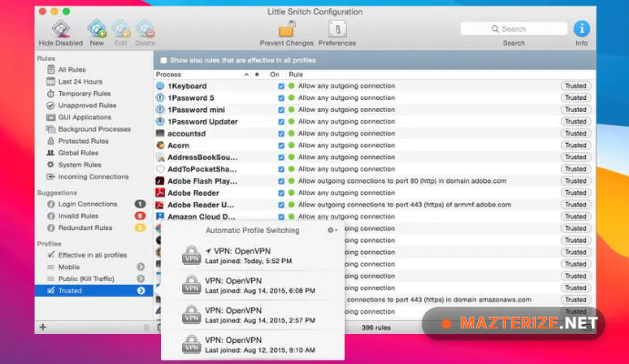Select the AddToPocketSha... rule row
Image resolution: width=629 pixels, height=364 pixels.
[x=375, y=169]
